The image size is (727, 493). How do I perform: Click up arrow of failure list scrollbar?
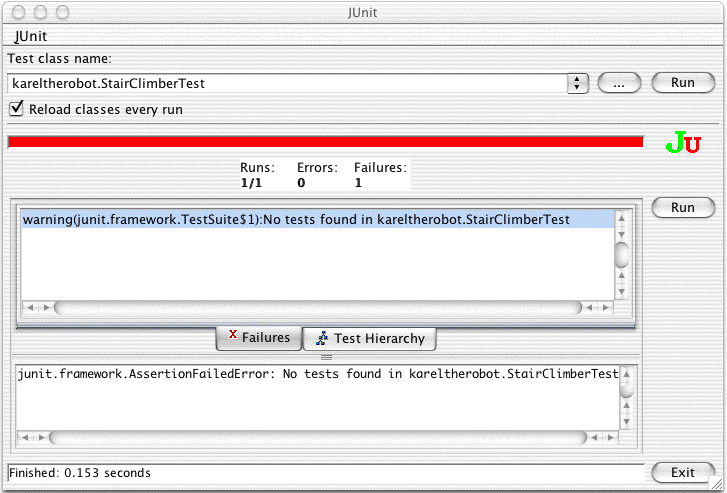(621, 220)
